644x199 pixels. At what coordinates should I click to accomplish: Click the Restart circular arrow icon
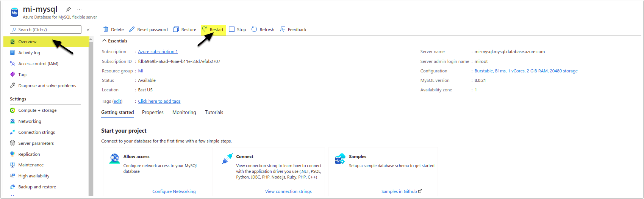tap(205, 29)
